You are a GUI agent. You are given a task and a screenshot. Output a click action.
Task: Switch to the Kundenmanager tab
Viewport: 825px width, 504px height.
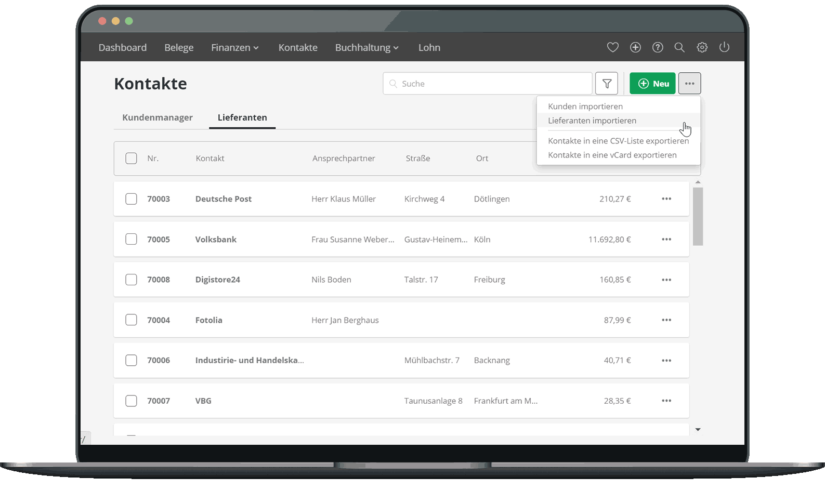(x=158, y=117)
